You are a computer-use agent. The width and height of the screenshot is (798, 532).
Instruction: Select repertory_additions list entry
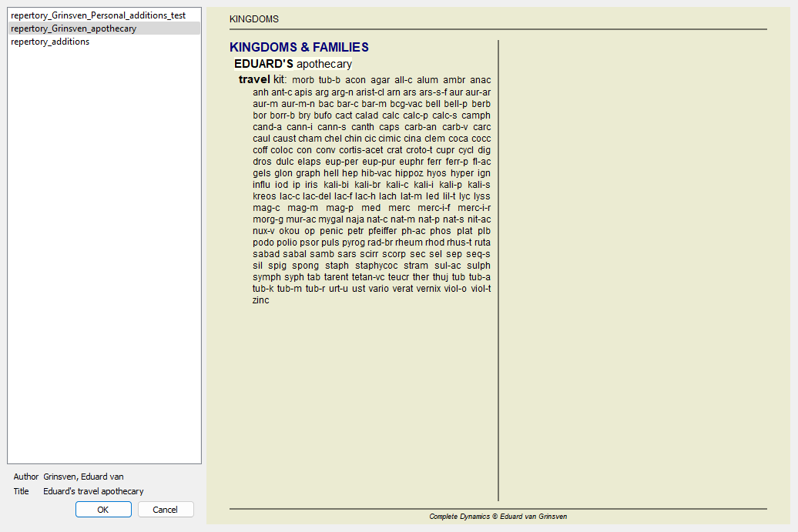pos(104,42)
